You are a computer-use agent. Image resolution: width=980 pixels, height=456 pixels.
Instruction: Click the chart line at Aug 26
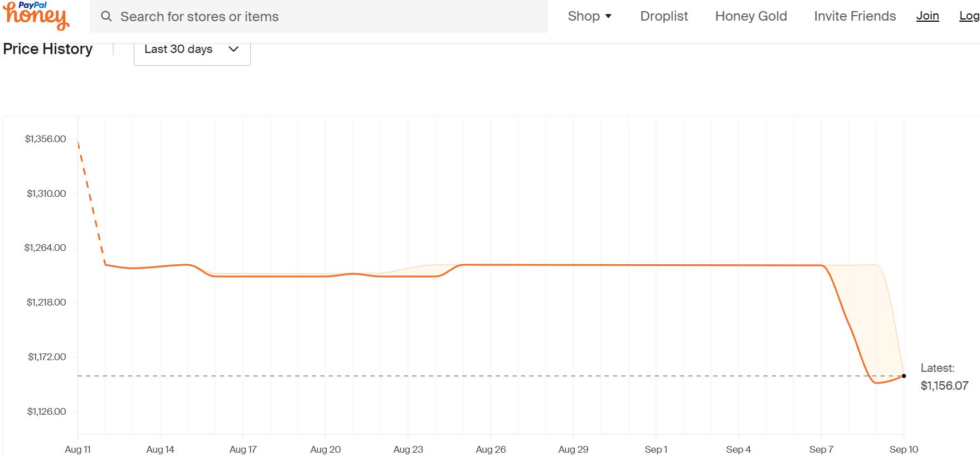click(x=491, y=265)
